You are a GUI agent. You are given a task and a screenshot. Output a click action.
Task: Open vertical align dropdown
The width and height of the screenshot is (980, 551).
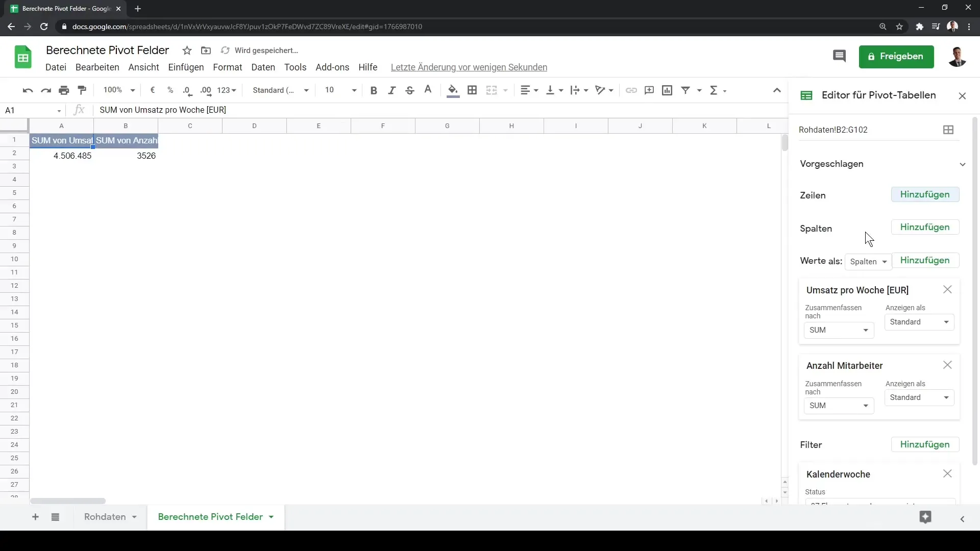[x=555, y=90]
